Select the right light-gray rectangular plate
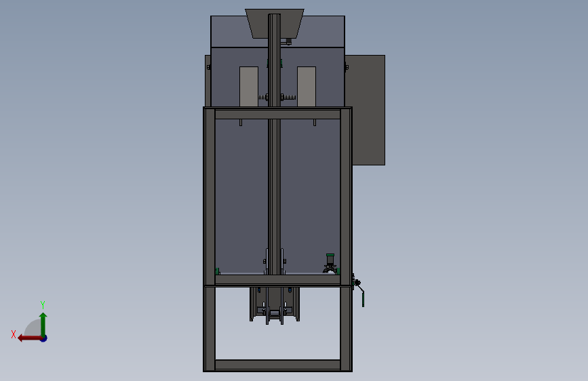The image size is (588, 381). point(307,87)
